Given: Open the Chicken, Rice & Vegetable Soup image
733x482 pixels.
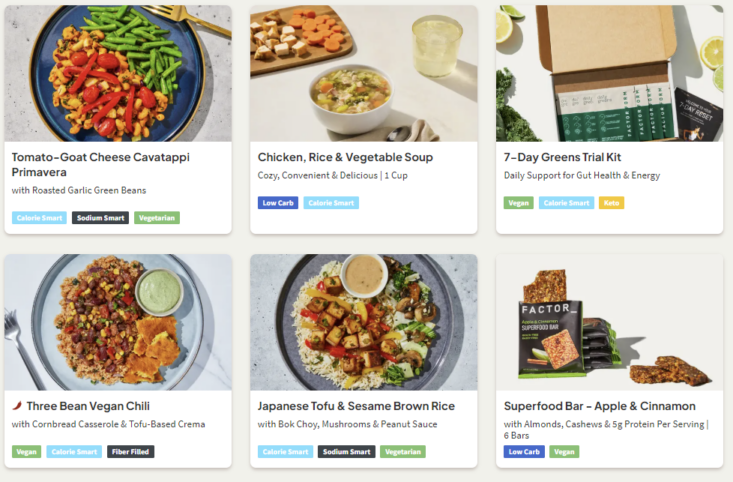Looking at the screenshot, I should click(x=364, y=73).
